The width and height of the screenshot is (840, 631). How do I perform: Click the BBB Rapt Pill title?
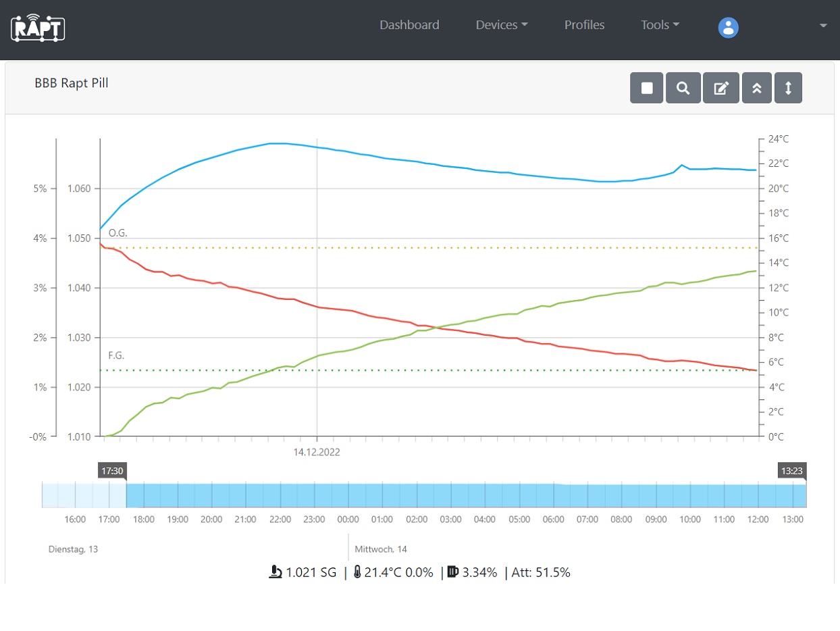pos(72,83)
